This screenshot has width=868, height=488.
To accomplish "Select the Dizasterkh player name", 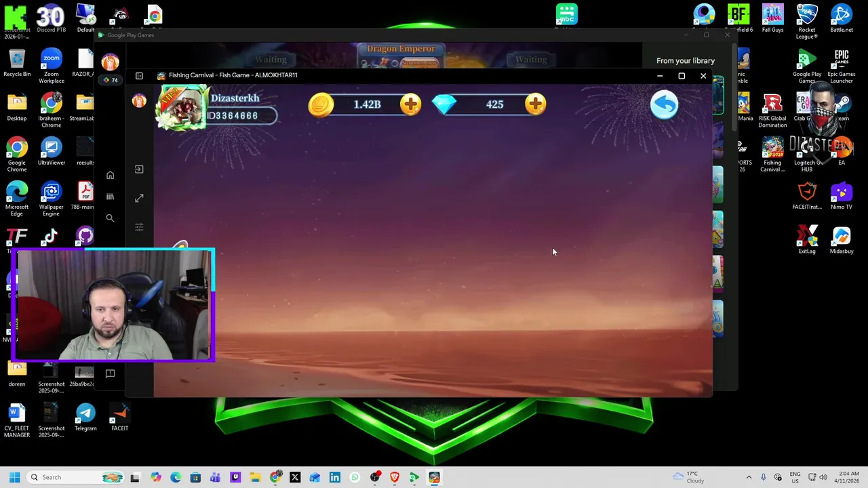I will pyautogui.click(x=235, y=98).
